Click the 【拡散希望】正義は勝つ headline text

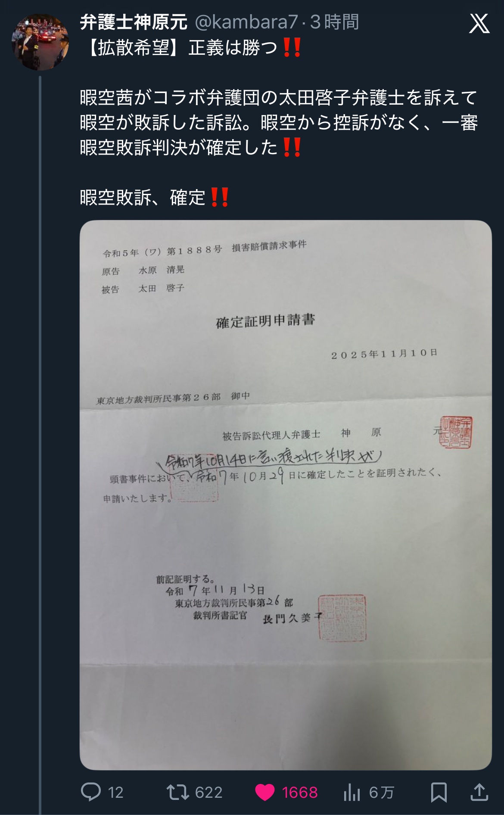pyautogui.click(x=179, y=47)
